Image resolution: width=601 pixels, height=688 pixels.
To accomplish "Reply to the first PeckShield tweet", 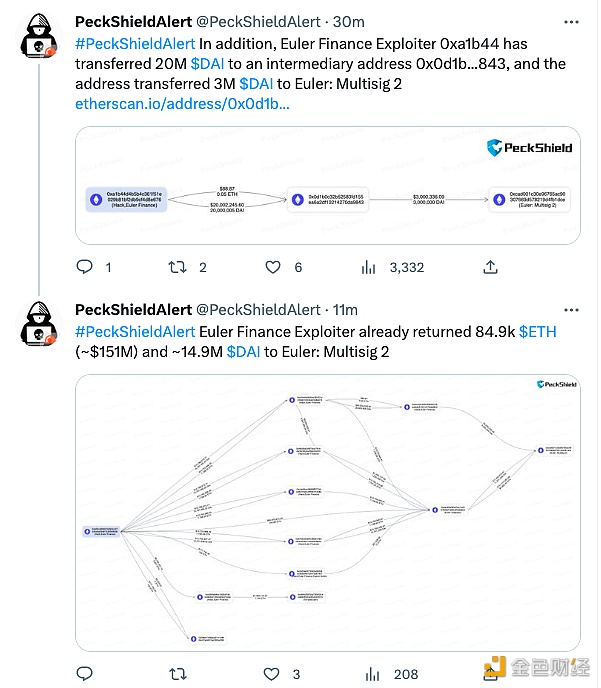I will pos(85,267).
